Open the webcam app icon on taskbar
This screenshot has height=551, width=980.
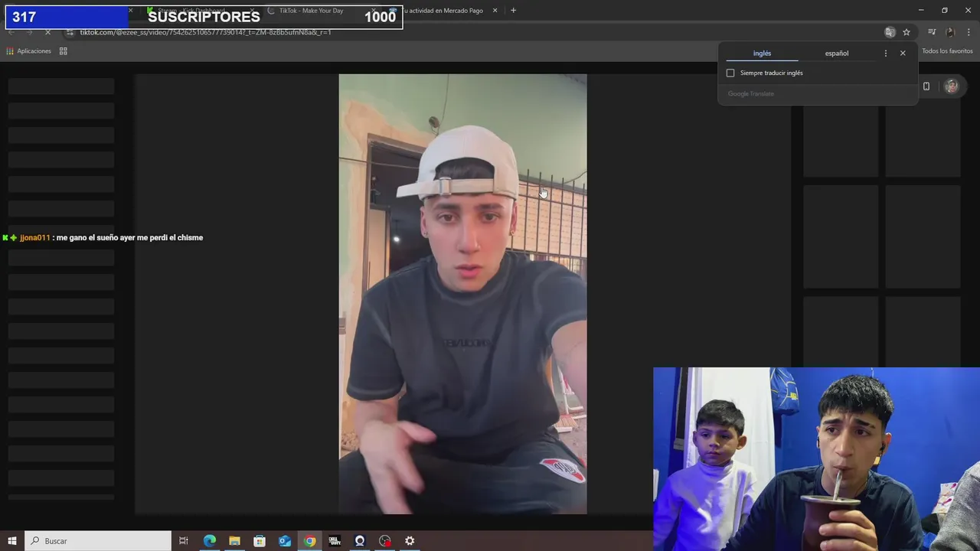(360, 541)
